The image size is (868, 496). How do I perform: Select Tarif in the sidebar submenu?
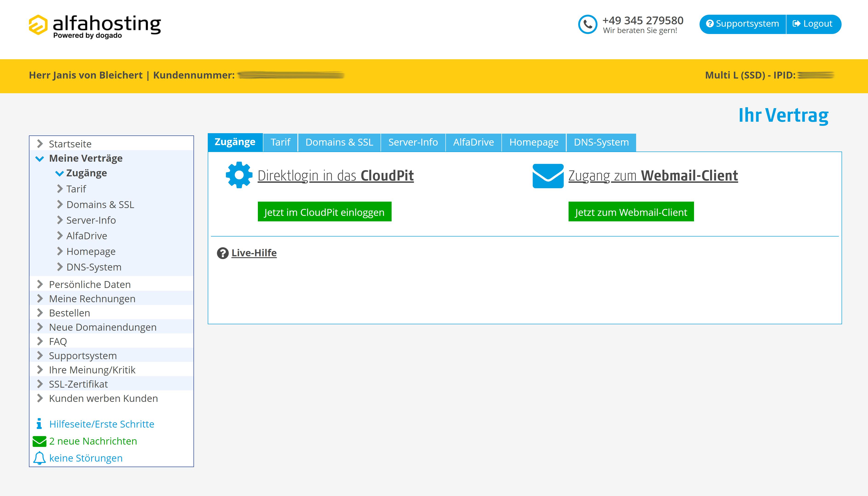point(76,189)
